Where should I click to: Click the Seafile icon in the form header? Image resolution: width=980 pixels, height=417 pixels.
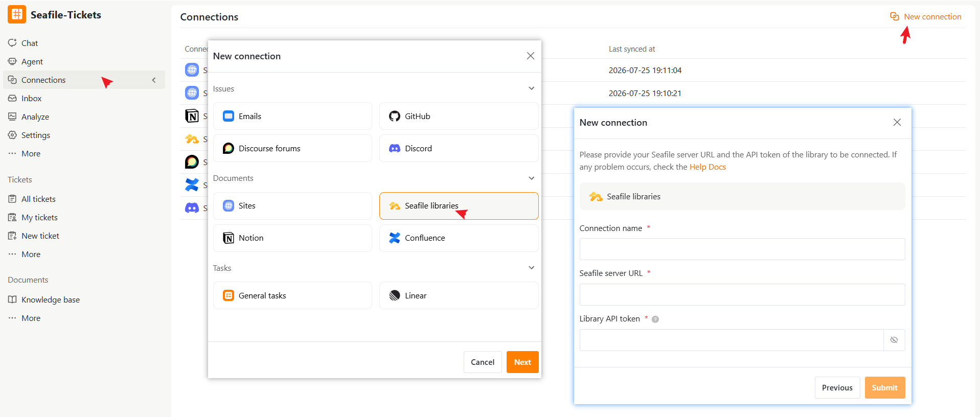pos(596,196)
